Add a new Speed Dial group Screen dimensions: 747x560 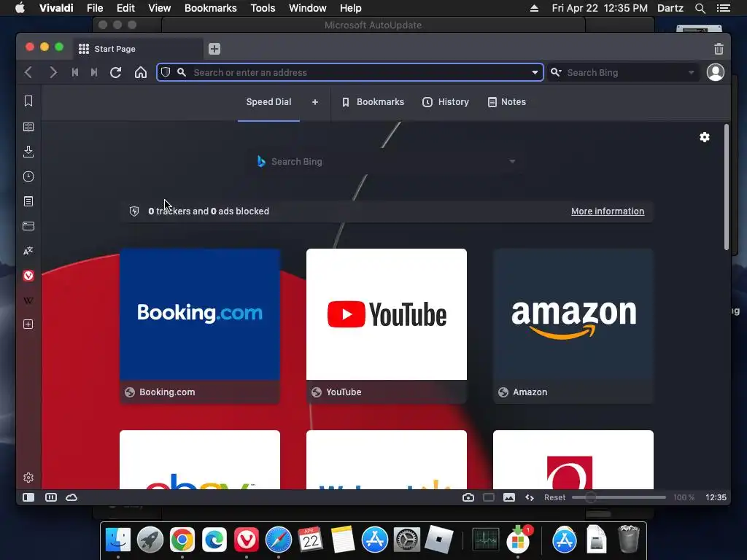point(315,102)
